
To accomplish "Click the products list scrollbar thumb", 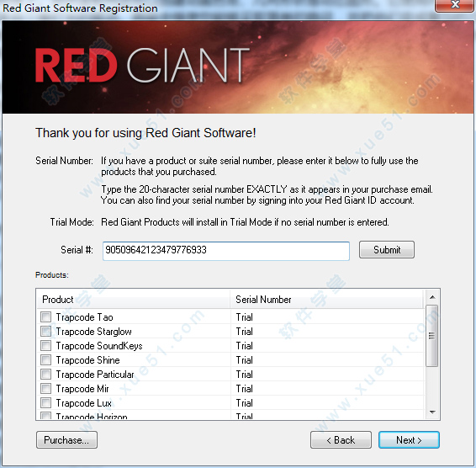I will (x=432, y=336).
